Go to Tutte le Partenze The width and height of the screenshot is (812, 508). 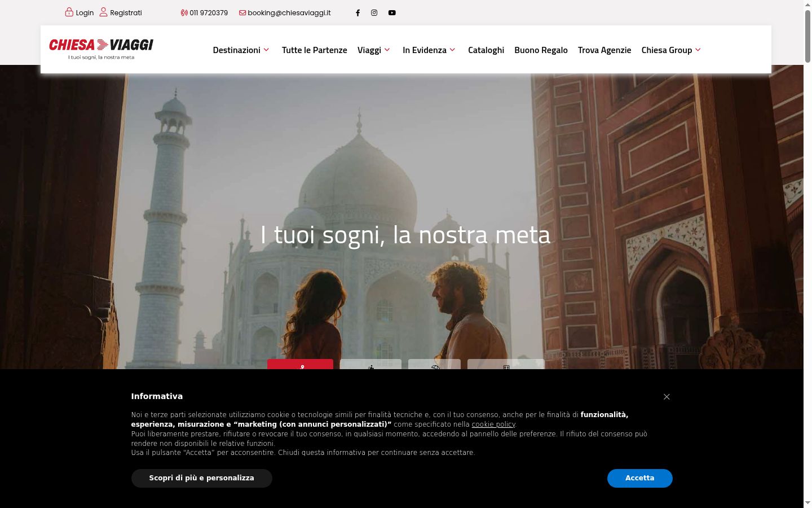315,50
